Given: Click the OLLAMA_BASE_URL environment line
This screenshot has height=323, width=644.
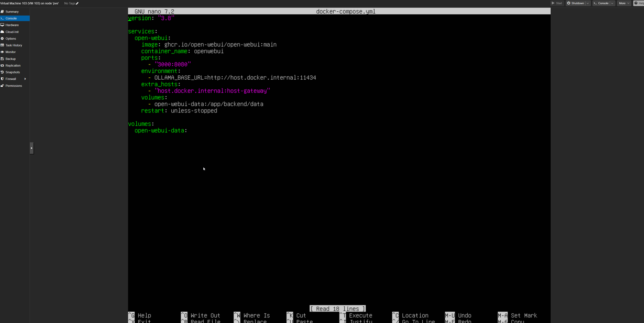Looking at the screenshot, I should [x=235, y=78].
